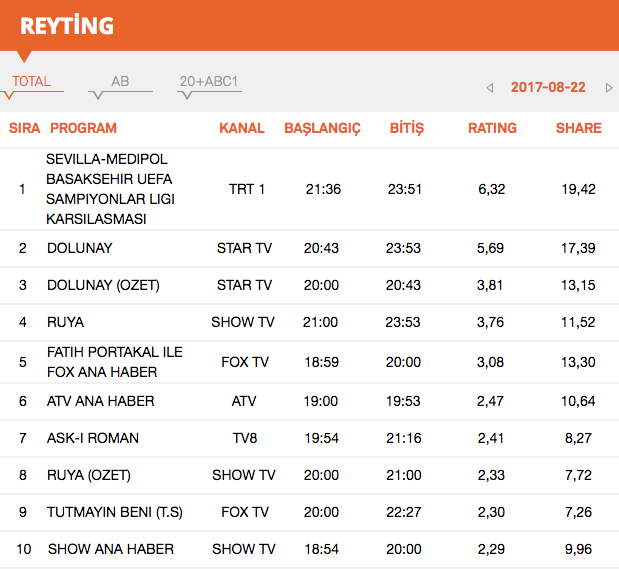Switch to the AB ratings tab
This screenshot has height=569, width=619.
pyautogui.click(x=120, y=82)
